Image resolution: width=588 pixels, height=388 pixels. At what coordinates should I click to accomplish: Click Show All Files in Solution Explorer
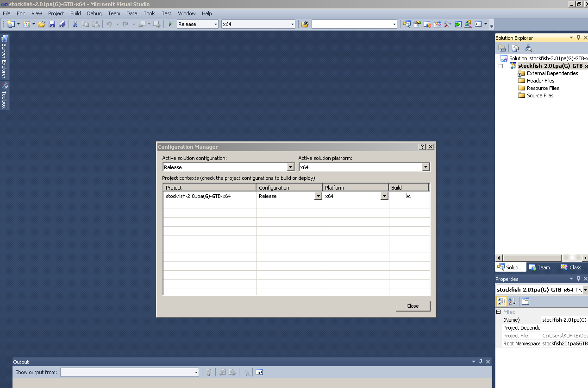point(515,48)
